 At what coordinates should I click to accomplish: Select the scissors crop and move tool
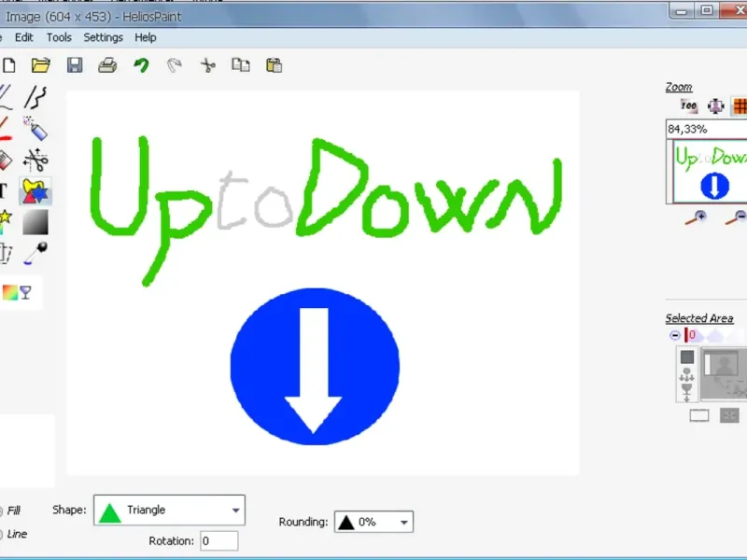35,160
